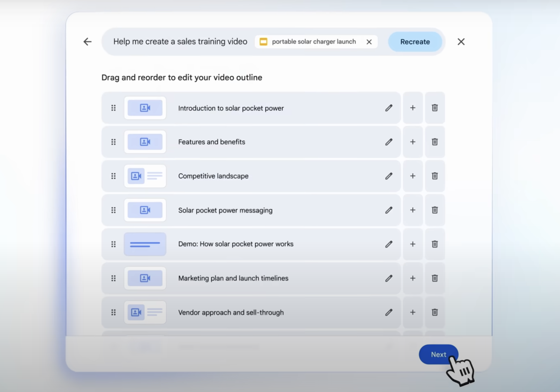This screenshot has height=392, width=560.
Task: Delete the Features and benefits scene
Action: click(435, 142)
